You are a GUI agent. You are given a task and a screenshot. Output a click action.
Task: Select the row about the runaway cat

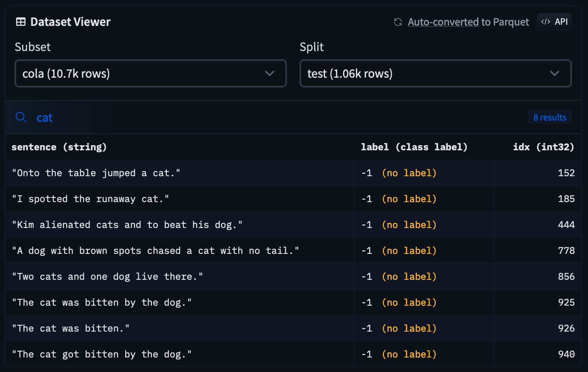[90, 199]
